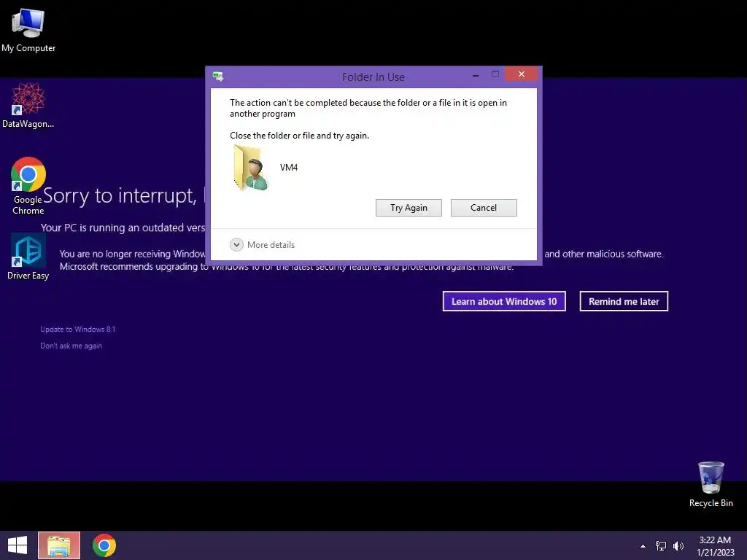747x560 pixels.
Task: Select the Driver Easy desktop shortcut
Action: pyautogui.click(x=28, y=257)
